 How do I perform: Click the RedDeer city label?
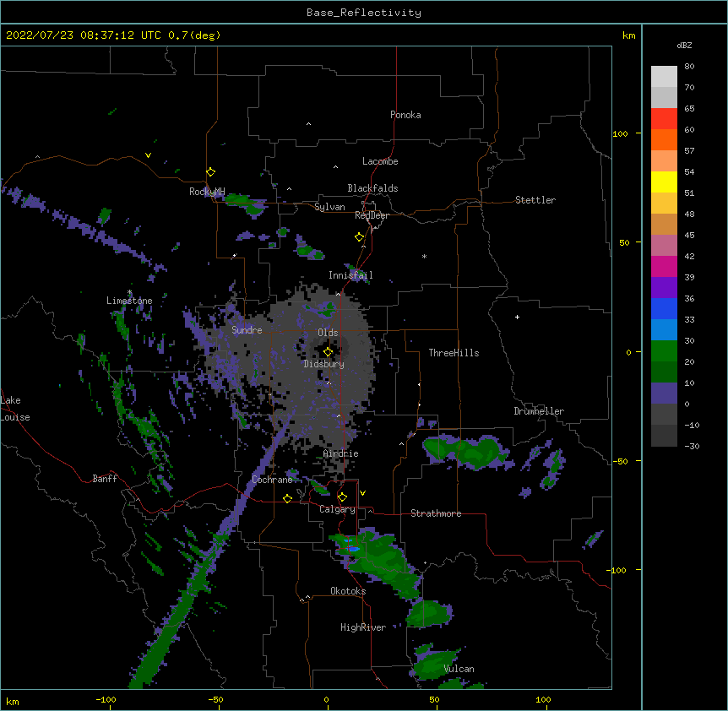(x=372, y=215)
